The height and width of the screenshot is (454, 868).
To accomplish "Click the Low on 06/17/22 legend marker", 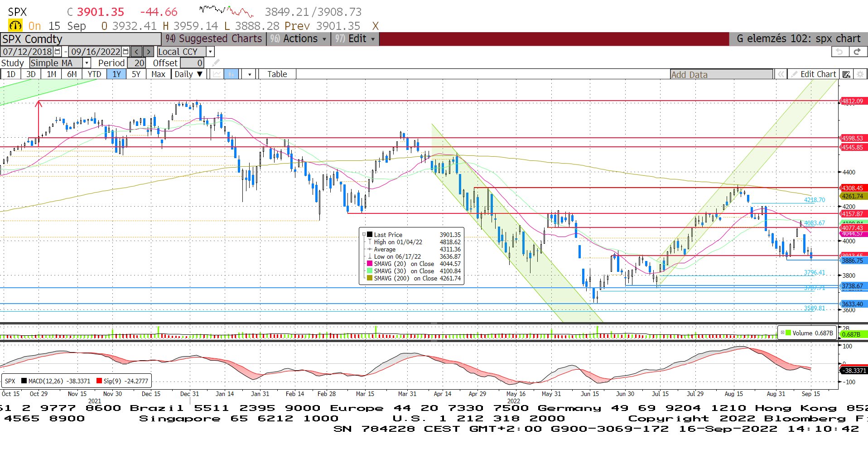I will tap(370, 256).
